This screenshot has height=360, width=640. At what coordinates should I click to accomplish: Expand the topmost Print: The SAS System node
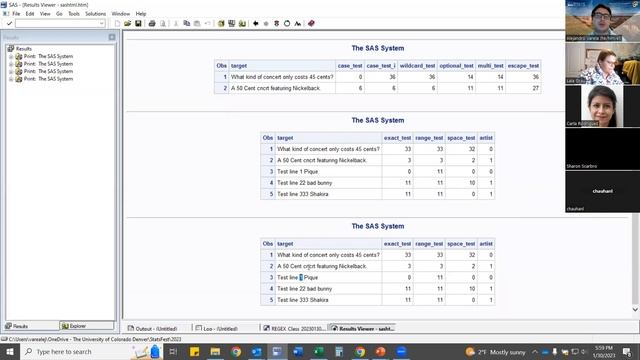pos(11,56)
